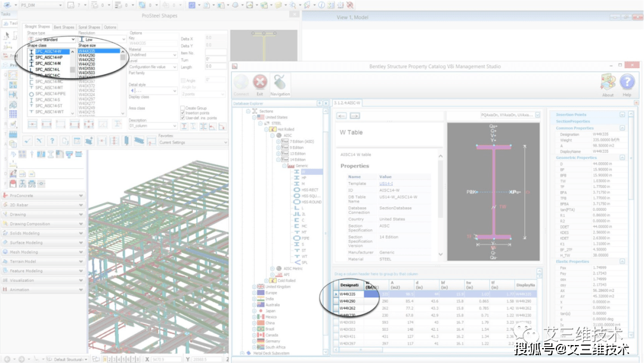The height and width of the screenshot is (363, 644).
Task: Click the previous arrow button in W Table
Action: 342,116
